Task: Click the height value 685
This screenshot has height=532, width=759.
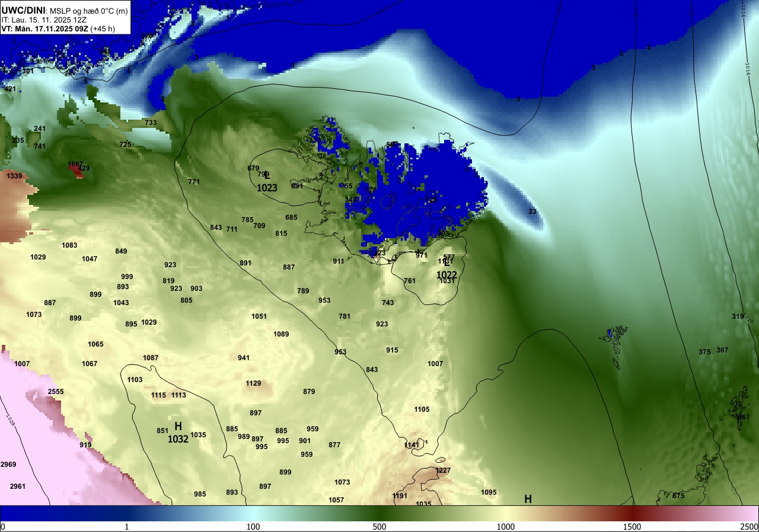Action: pos(291,217)
